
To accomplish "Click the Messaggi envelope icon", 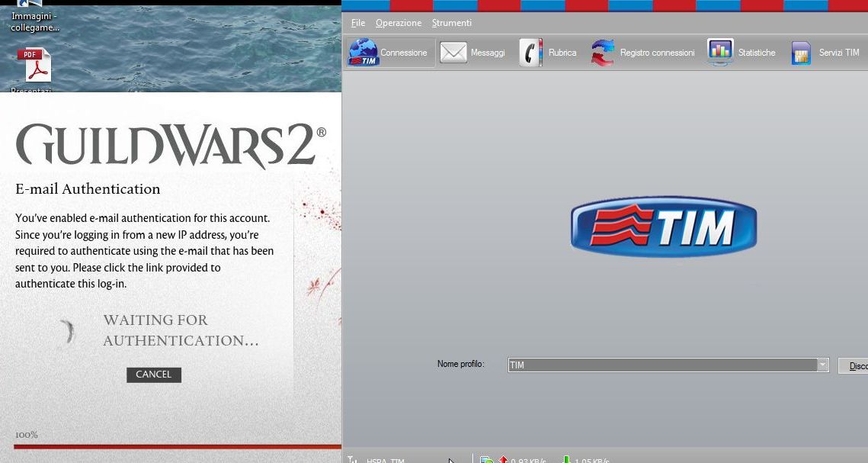I will 453,53.
